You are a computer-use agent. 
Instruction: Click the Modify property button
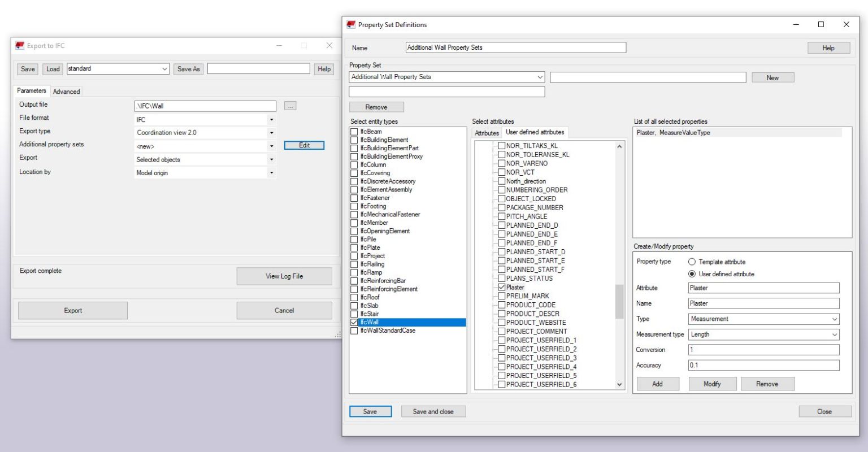(712, 384)
